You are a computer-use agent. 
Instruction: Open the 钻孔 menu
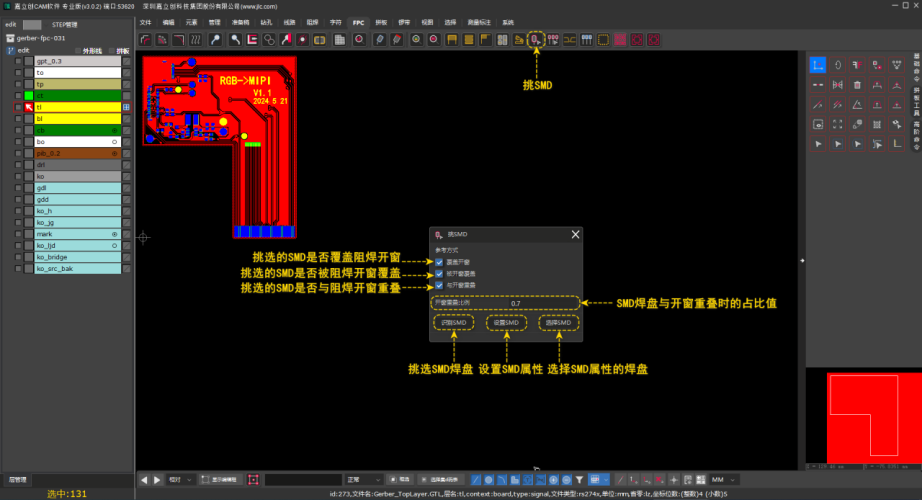pyautogui.click(x=266, y=23)
